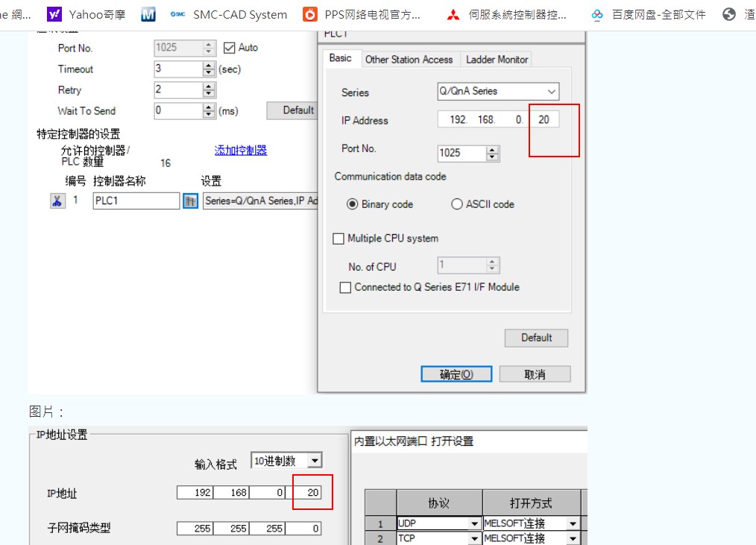Click the blue M bookmark icon
756x545 pixels.
click(x=148, y=14)
